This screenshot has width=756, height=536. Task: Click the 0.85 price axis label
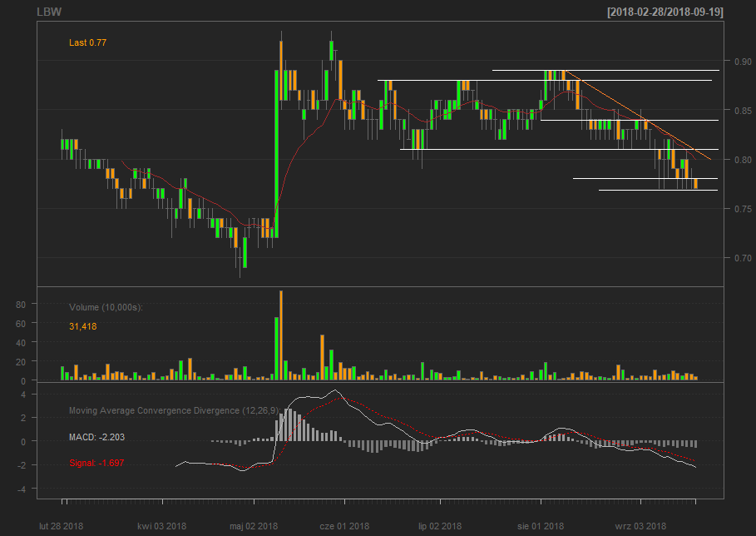click(743, 111)
